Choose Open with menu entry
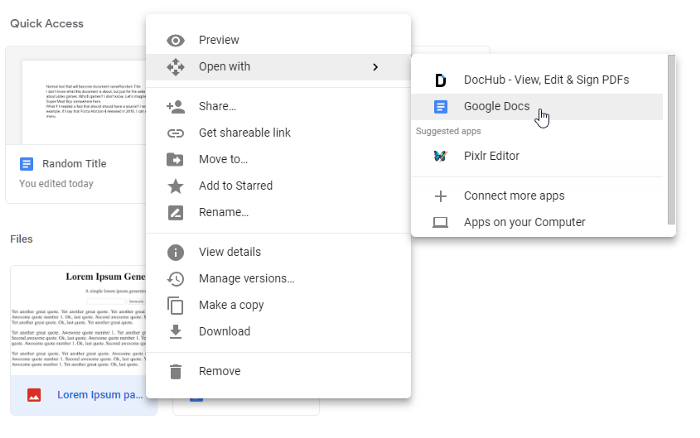 pos(279,67)
